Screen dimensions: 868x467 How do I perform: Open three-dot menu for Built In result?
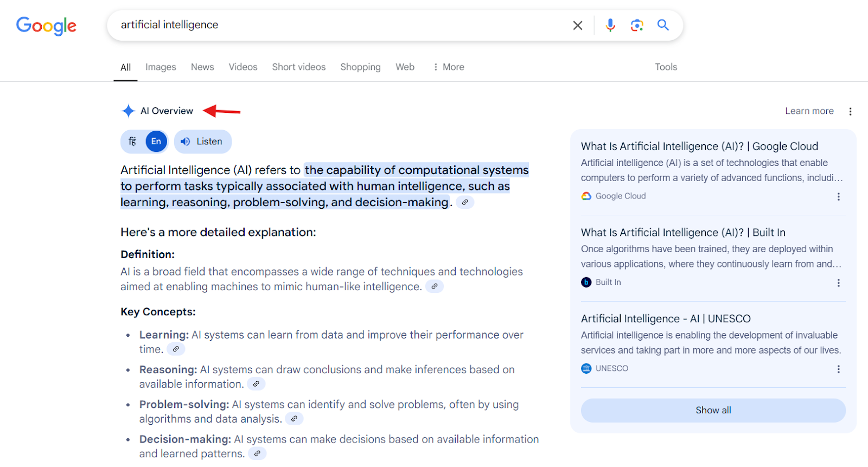(839, 283)
